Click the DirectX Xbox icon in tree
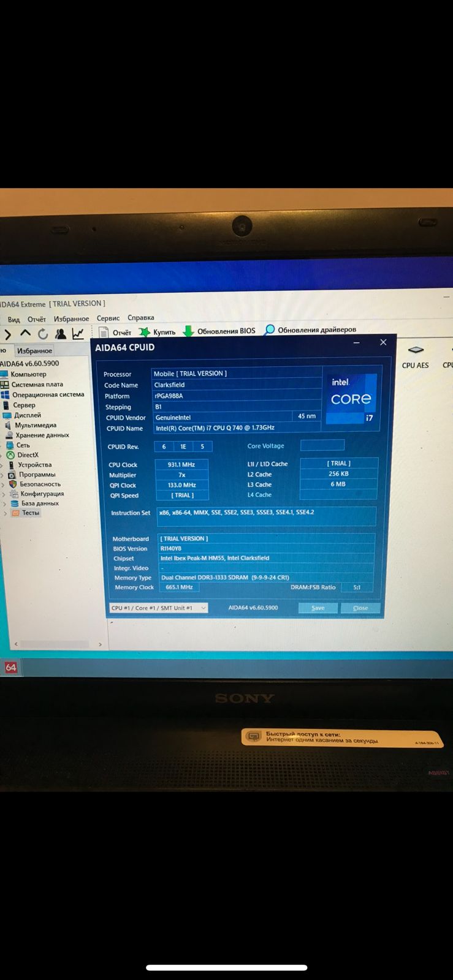Viewport: 453px width, 980px height. coord(10,454)
